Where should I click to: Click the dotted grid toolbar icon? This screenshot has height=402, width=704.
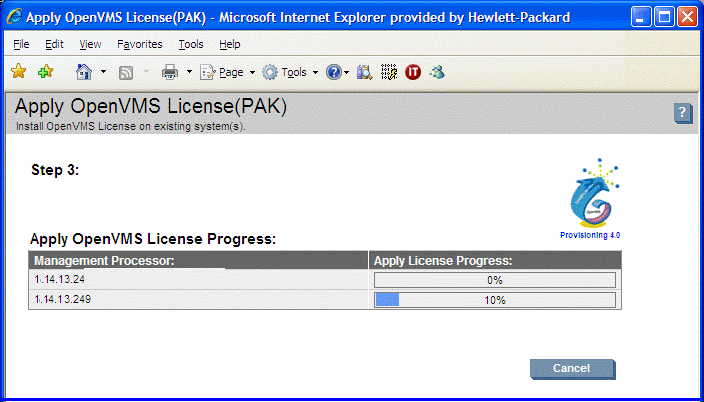(x=389, y=72)
